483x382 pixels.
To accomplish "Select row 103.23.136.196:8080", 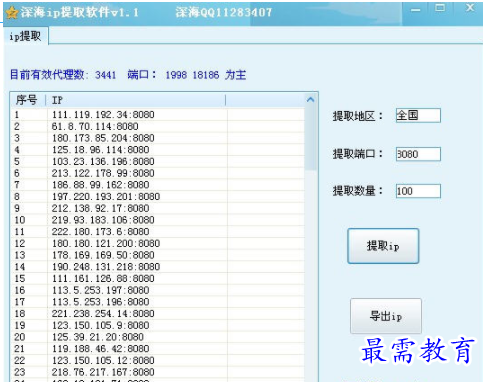I will [x=158, y=161].
